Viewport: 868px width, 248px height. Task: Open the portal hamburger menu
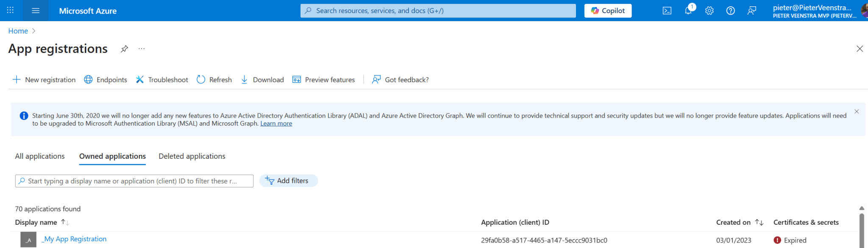(x=36, y=11)
